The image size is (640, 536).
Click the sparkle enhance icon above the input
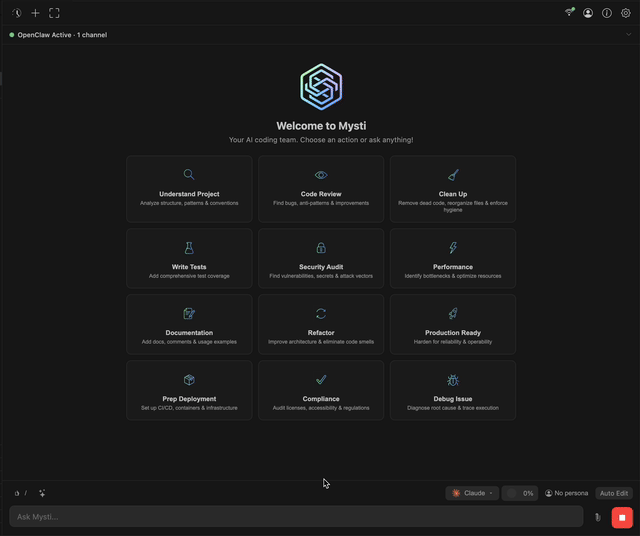point(42,493)
